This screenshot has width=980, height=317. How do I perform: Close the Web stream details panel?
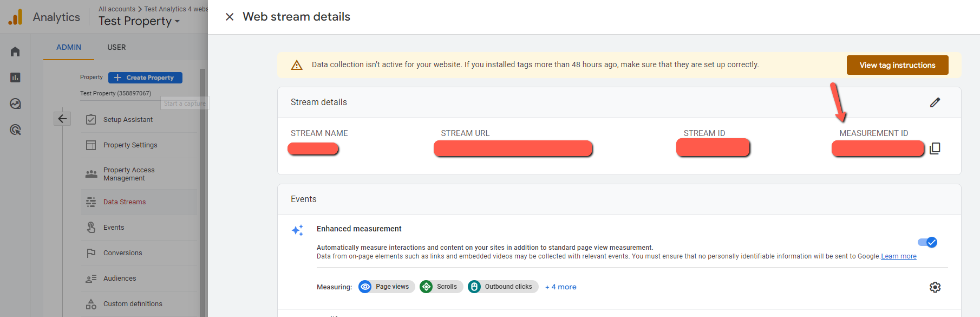(x=230, y=17)
